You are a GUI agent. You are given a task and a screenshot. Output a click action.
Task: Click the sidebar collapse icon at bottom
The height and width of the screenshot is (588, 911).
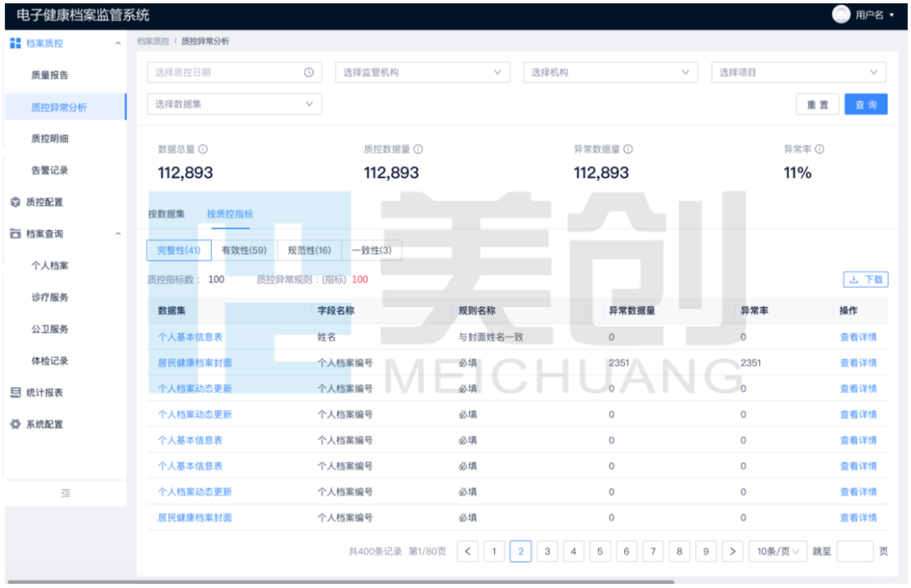66,494
